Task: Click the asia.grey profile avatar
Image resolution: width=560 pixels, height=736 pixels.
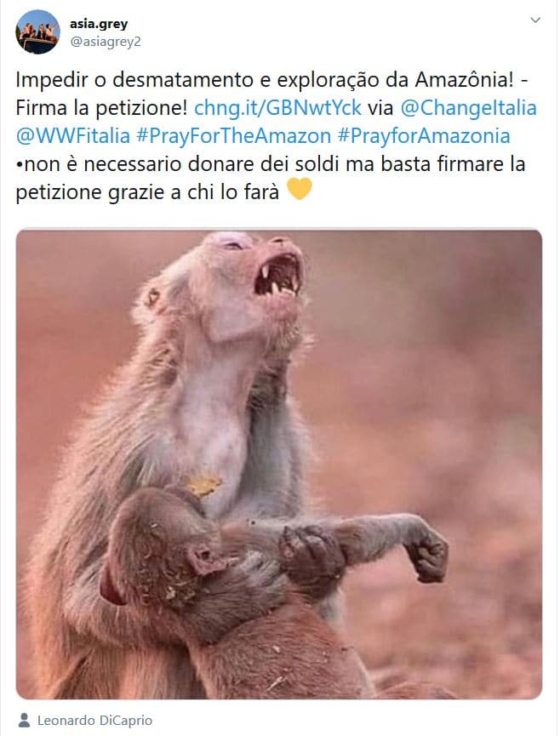Action: tap(37, 32)
